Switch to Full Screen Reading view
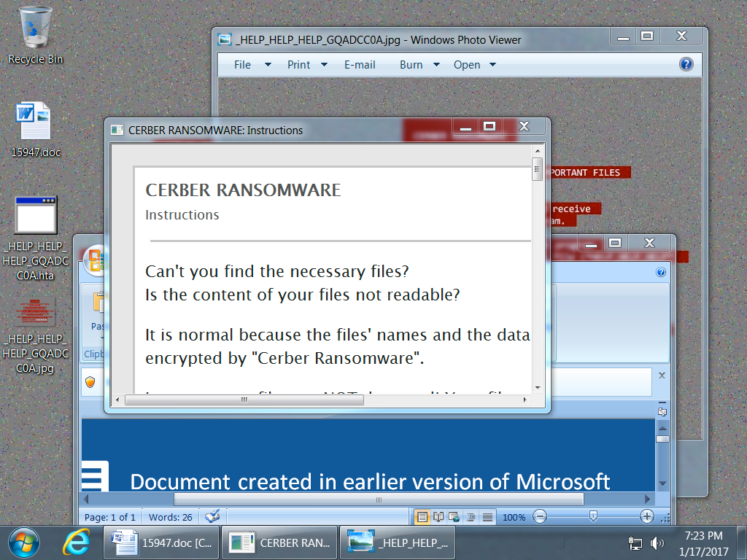Viewport: 747px width, 560px height. point(438,517)
